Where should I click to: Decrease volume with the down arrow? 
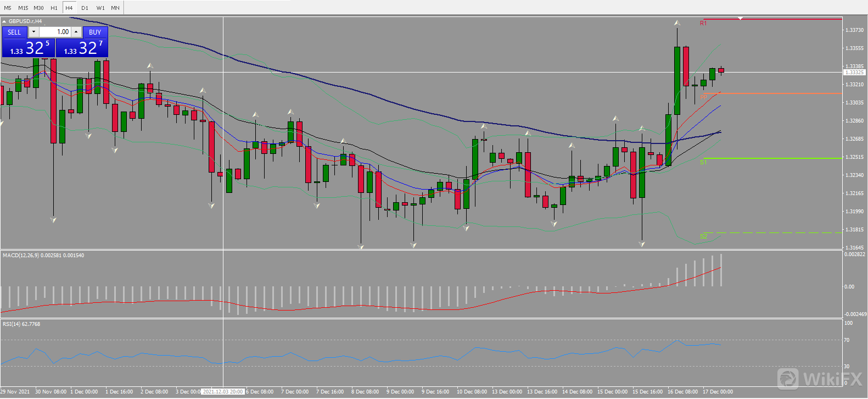[33, 32]
